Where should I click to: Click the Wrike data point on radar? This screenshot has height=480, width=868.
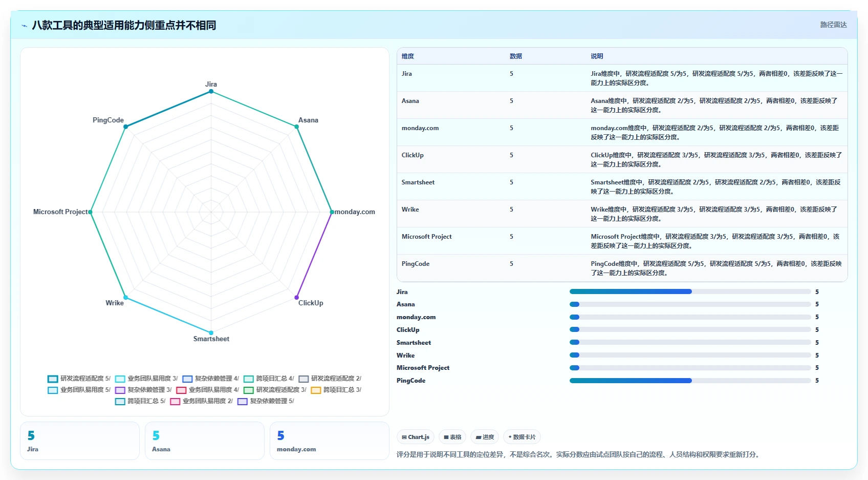(x=125, y=298)
